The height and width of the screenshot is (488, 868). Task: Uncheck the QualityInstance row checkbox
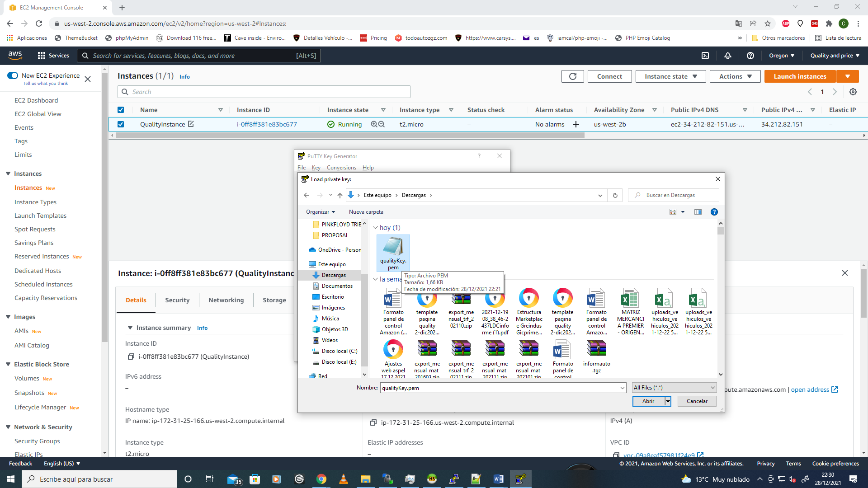point(121,124)
